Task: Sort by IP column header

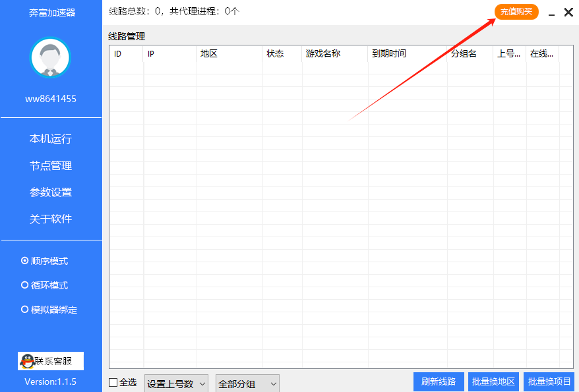Action: pos(170,54)
